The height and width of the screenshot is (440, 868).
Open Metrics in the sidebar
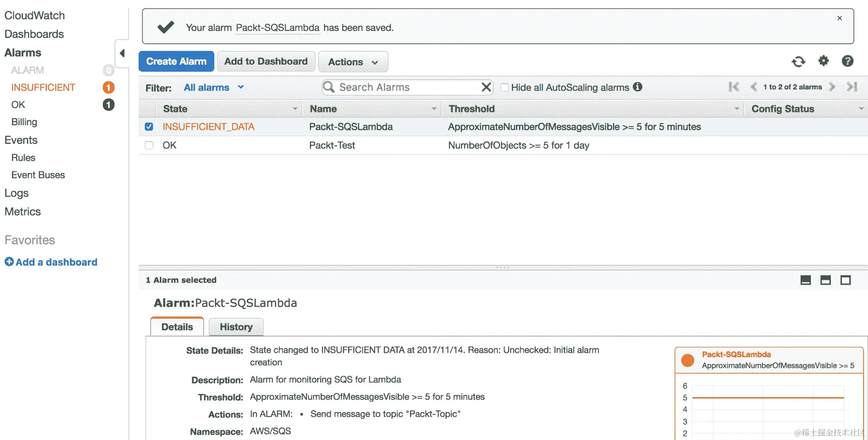[x=23, y=212]
